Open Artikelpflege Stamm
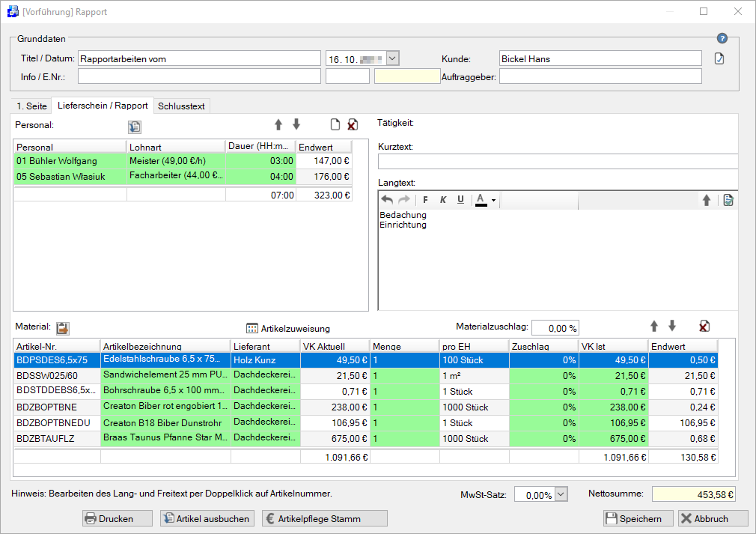Image resolution: width=756 pixels, height=534 pixels. (x=325, y=518)
